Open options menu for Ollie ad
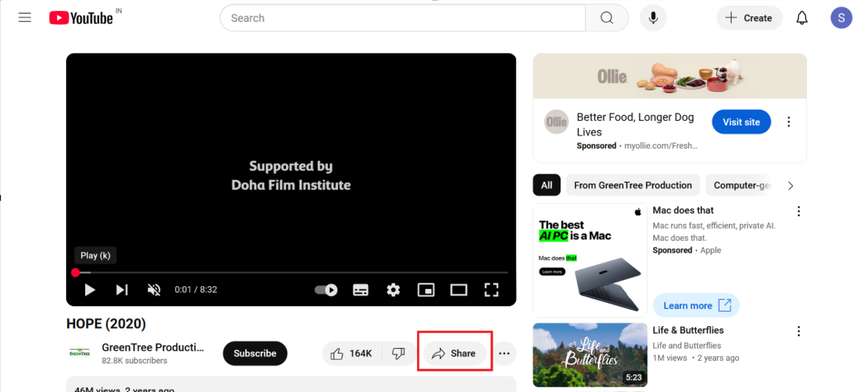Screen dimensions: 868x392 789,122
